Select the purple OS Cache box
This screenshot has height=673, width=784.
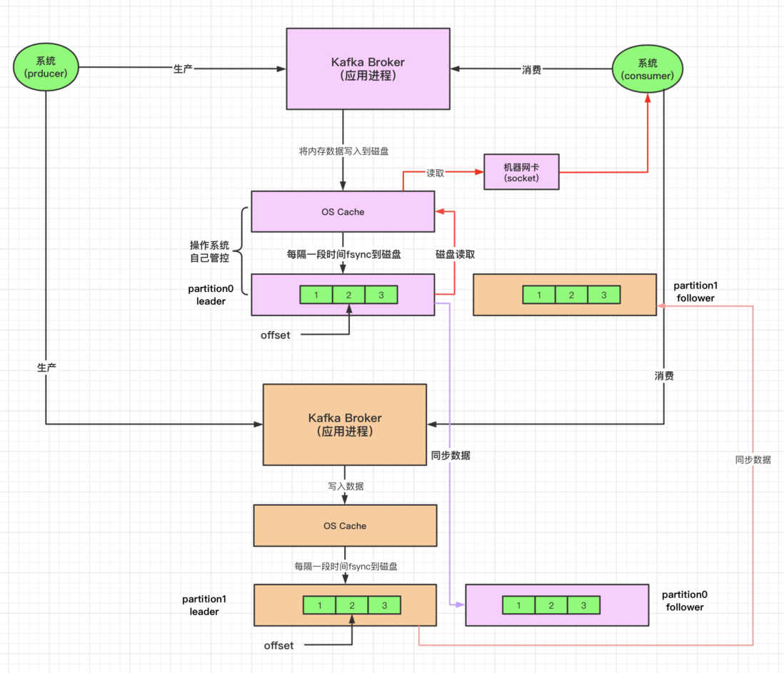343,212
